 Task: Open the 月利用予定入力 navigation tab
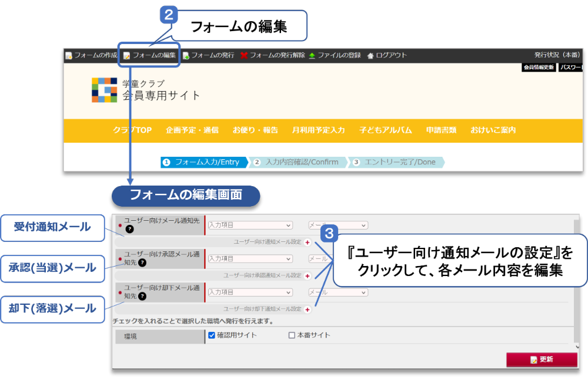[x=318, y=130]
